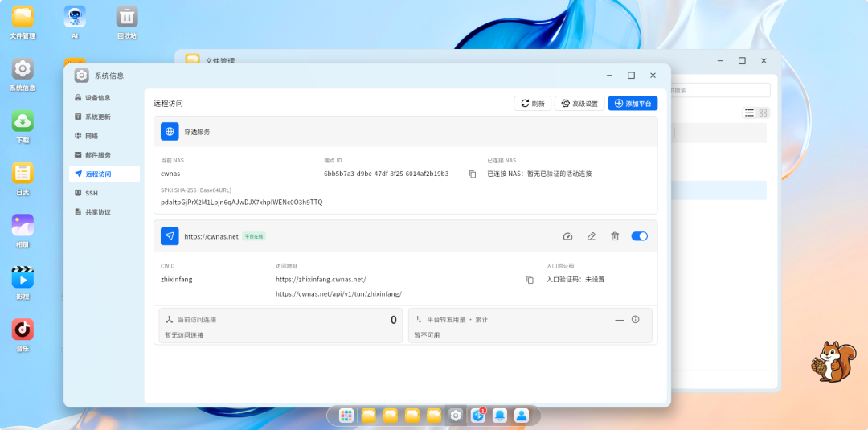Maximize the 文件管理 window
Image resolution: width=868 pixels, height=430 pixels.
pos(742,61)
